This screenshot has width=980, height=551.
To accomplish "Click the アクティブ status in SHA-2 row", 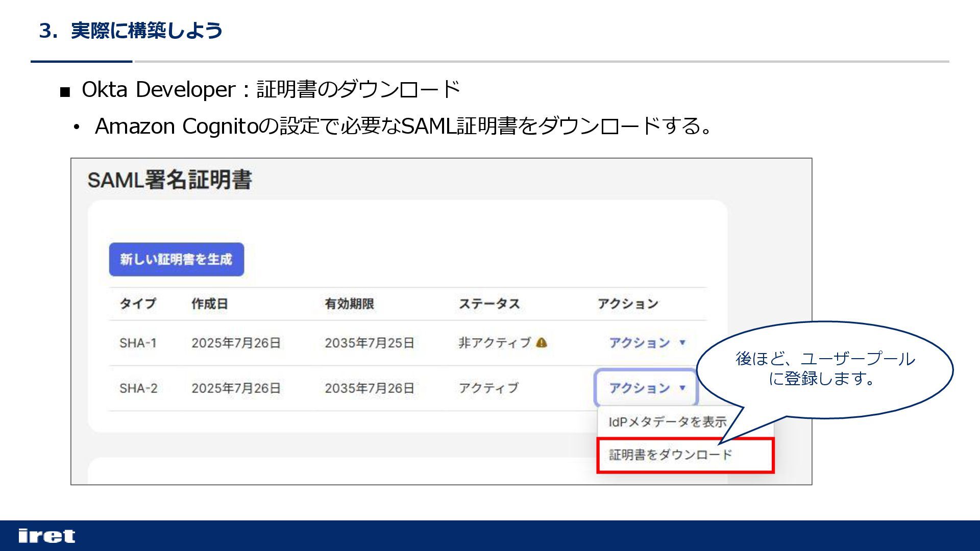I will [488, 388].
